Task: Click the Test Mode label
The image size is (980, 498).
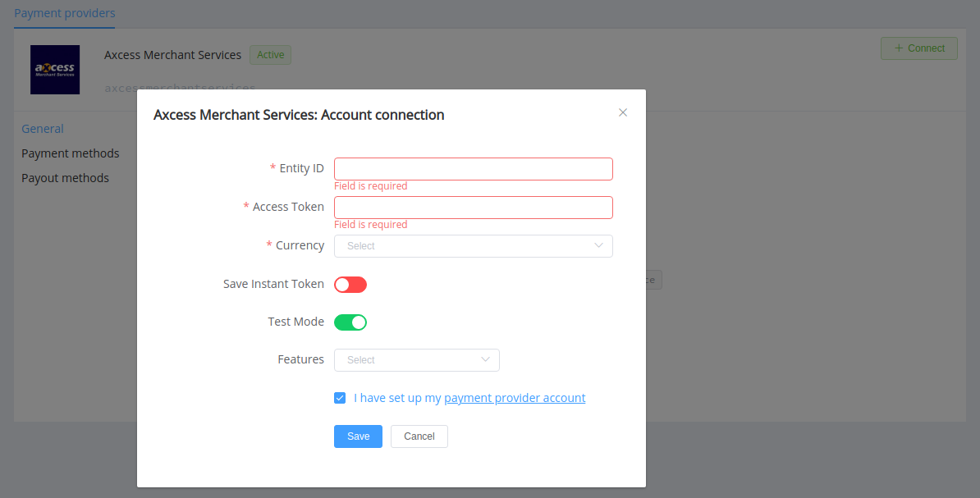Action: [295, 322]
